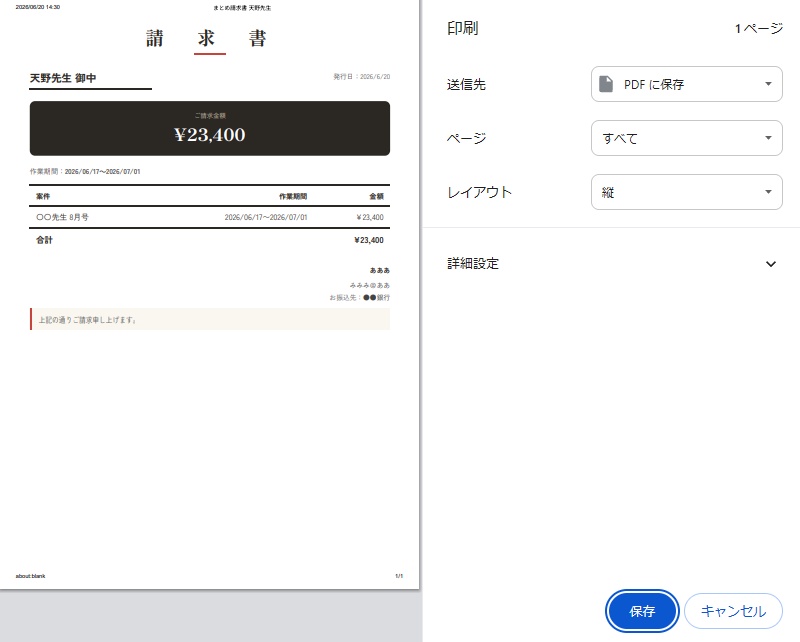The width and height of the screenshot is (800, 642).
Task: Expand 詳細設定 with its chevron
Action: coord(770,264)
